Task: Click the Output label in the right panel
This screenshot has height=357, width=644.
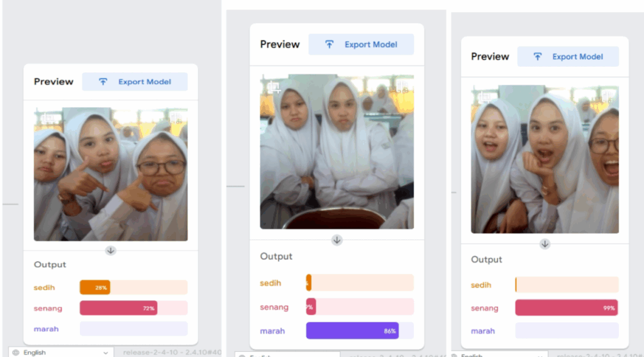Action: (x=487, y=259)
